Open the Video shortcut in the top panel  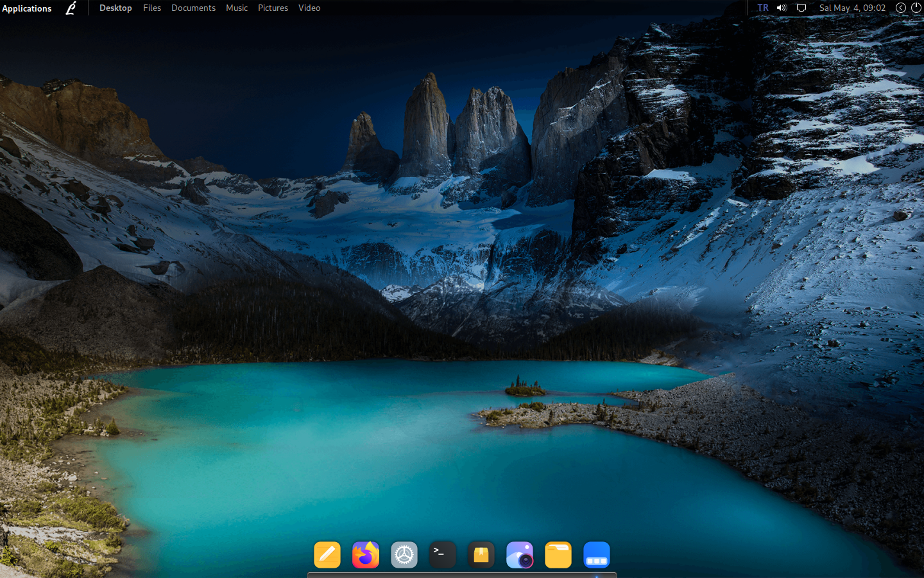tap(309, 8)
